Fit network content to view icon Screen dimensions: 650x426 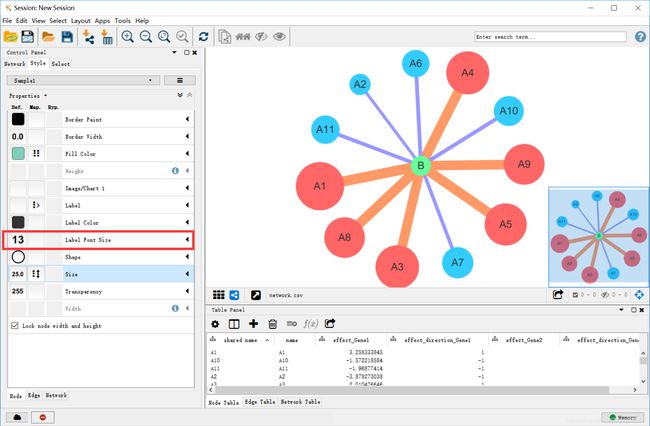[164, 37]
